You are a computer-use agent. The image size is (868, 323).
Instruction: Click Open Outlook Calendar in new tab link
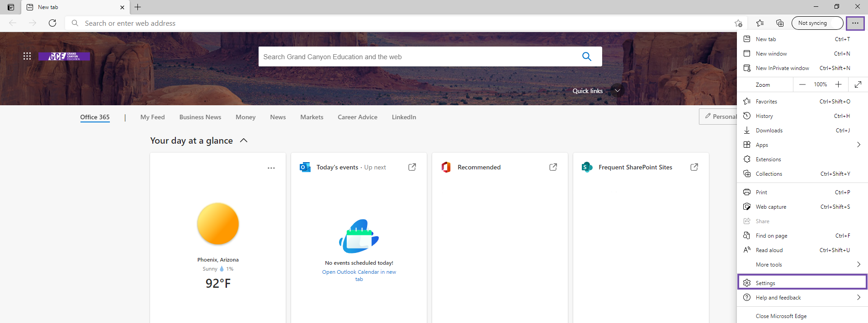[359, 276]
